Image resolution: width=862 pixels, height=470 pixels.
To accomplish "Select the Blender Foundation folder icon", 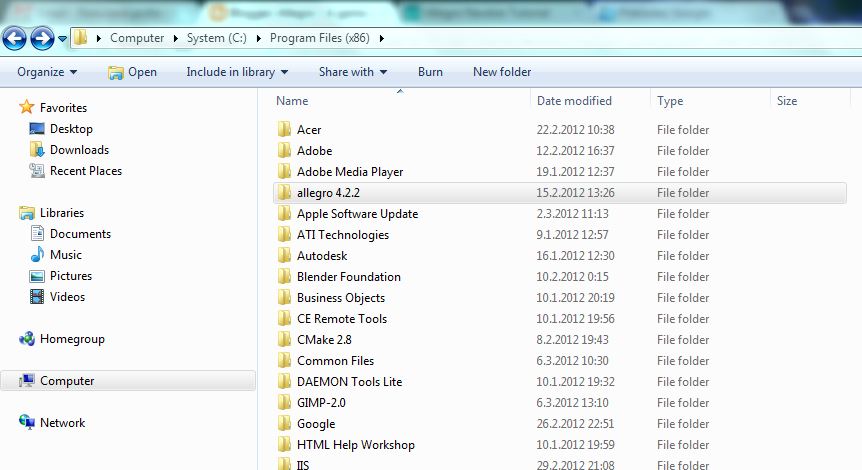I will coord(283,277).
